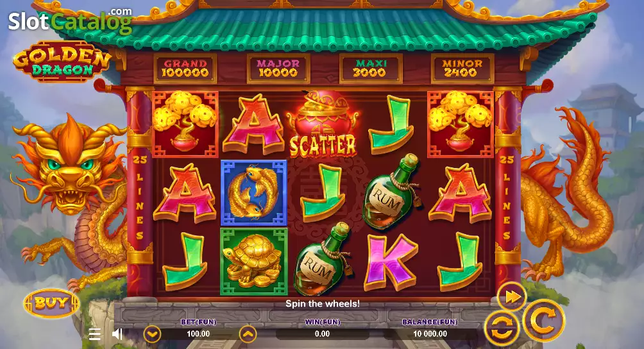The image size is (644, 349).
Task: Open the GRAND 100000 jackpot panel
Action: pyautogui.click(x=185, y=69)
